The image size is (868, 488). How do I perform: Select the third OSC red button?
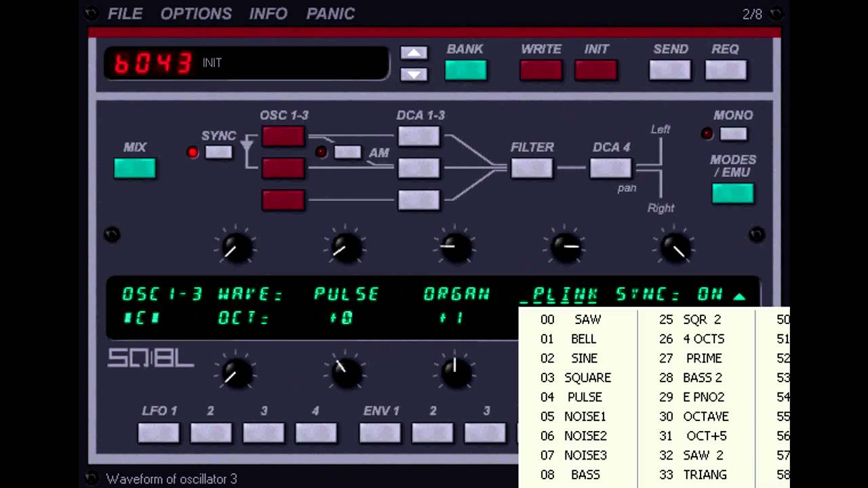tap(283, 200)
